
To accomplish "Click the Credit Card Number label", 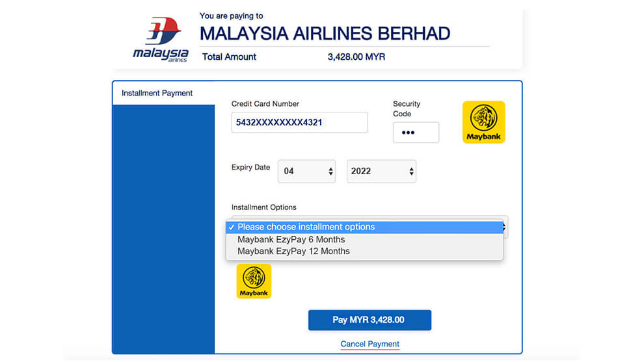I will point(265,104).
